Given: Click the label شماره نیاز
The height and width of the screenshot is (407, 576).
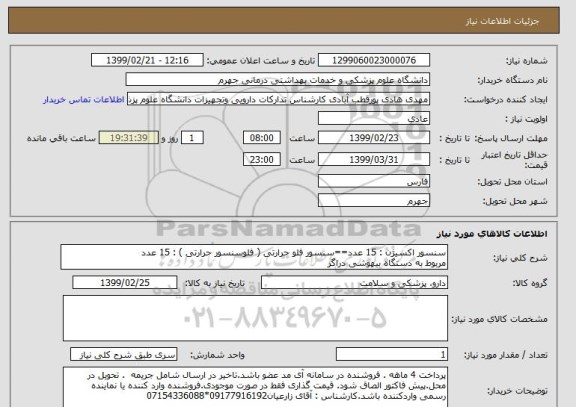Looking at the screenshot, I should (527, 61).
